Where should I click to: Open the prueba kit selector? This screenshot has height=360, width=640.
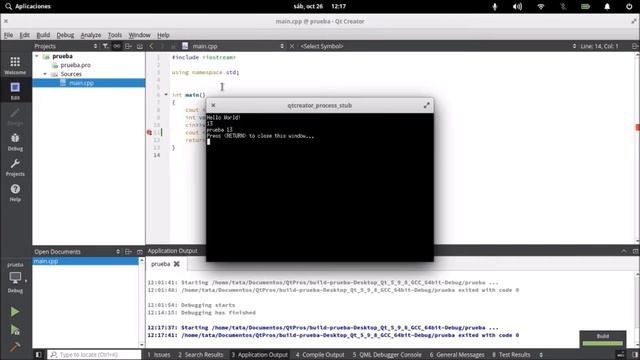click(15, 278)
